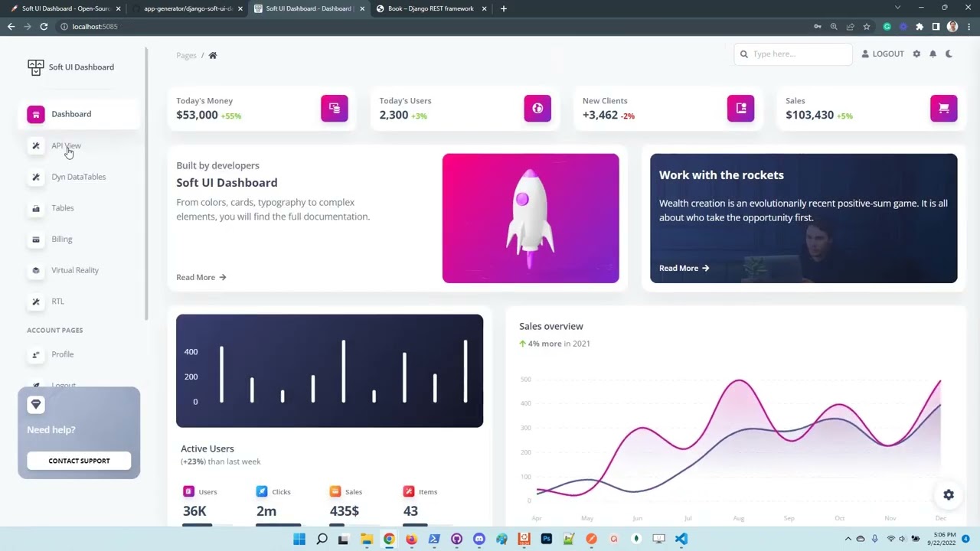Click Pages breadcrumb link
The width and height of the screenshot is (980, 551).
tap(186, 55)
